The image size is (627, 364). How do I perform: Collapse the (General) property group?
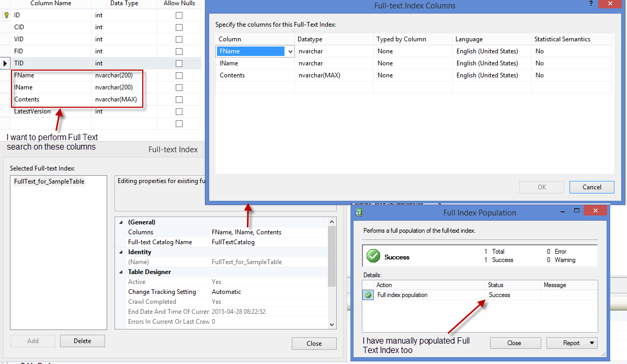point(121,222)
